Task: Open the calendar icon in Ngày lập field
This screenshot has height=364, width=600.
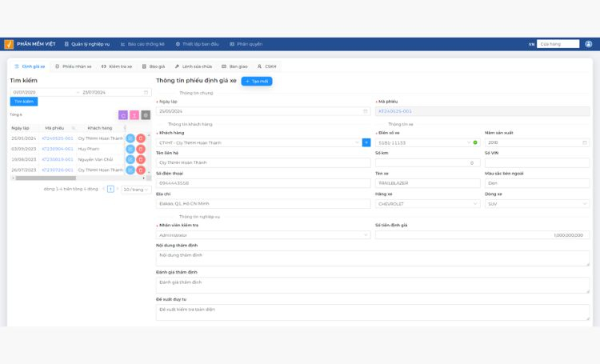Action: (365, 111)
